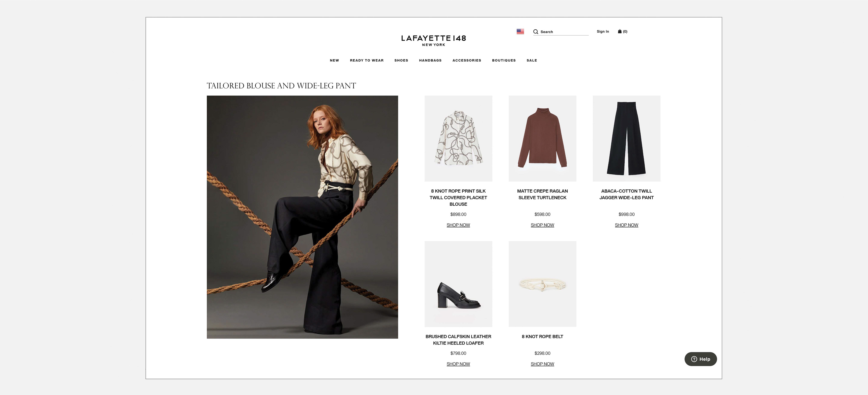Go to the SALE menu item

click(532, 60)
